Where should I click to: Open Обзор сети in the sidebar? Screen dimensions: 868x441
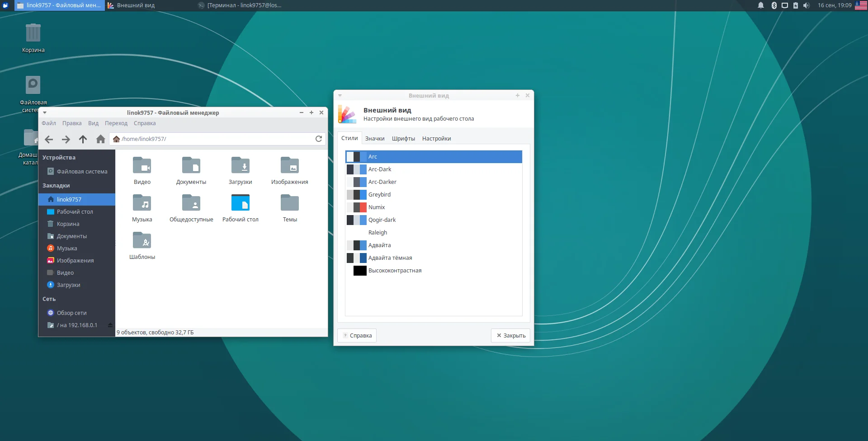point(77,313)
